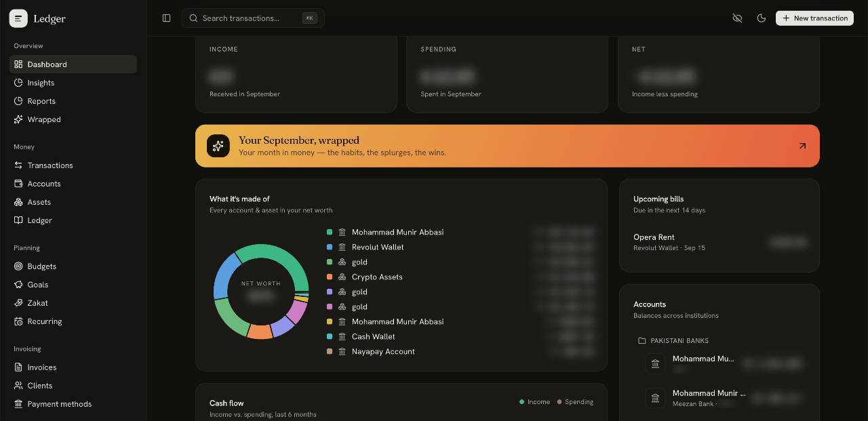
Task: Click the blue Revolut Wallet legend swatch
Action: [330, 247]
